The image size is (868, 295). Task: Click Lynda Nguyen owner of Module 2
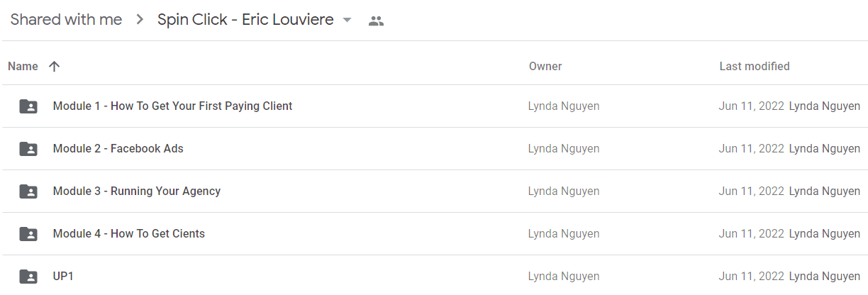click(564, 149)
